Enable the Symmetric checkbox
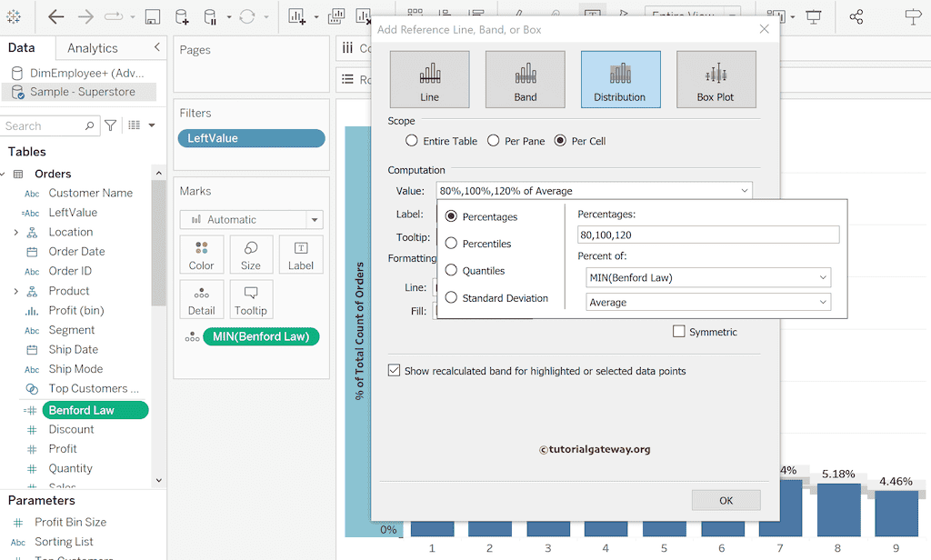This screenshot has width=931, height=560. [678, 331]
